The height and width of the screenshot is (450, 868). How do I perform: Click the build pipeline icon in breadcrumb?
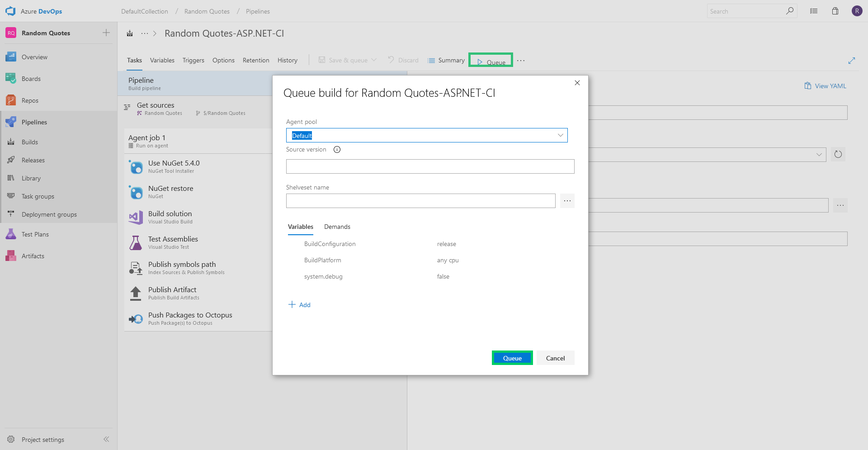[130, 33]
